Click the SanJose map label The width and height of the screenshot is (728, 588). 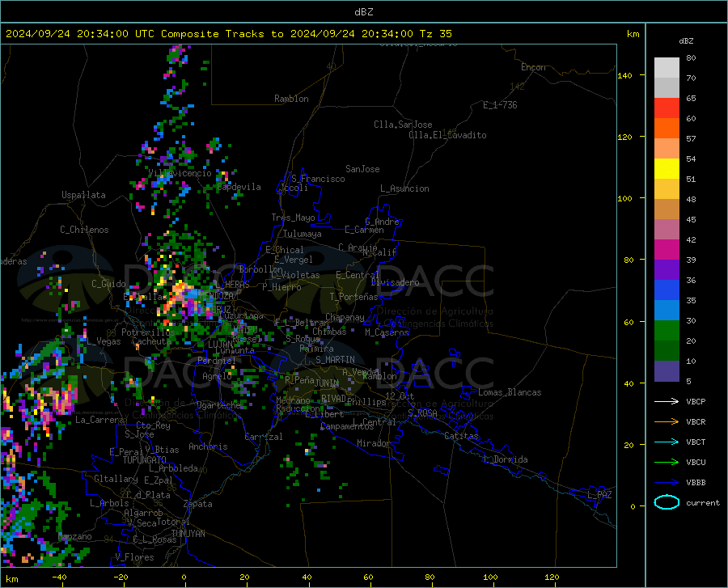click(362, 169)
